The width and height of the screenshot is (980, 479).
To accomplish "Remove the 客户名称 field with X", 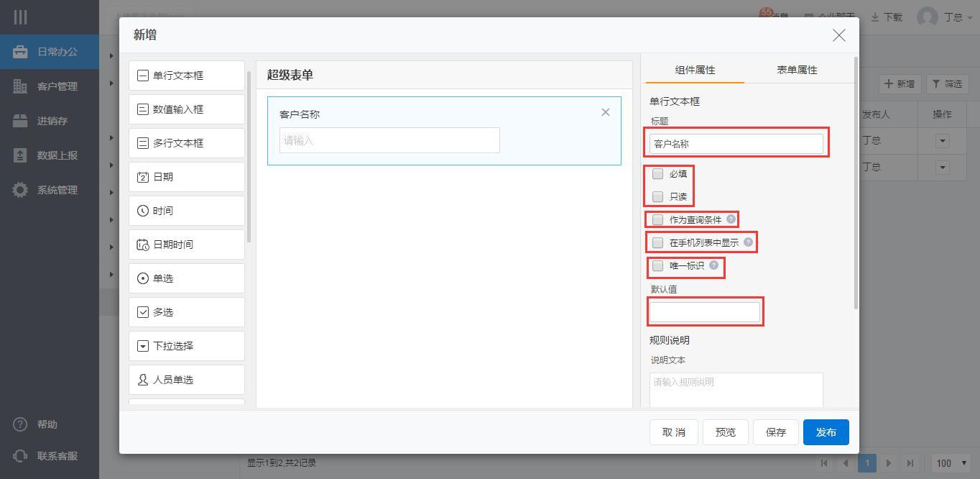I will coord(605,112).
